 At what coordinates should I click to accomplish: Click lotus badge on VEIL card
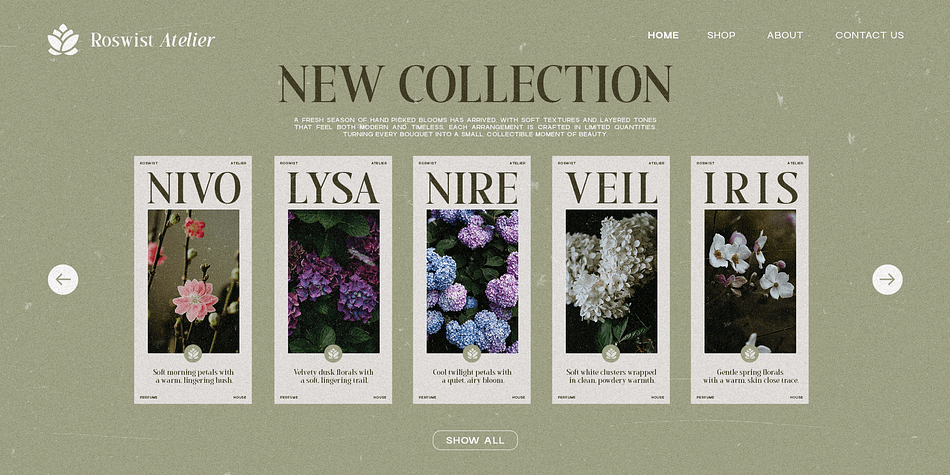pos(611,353)
